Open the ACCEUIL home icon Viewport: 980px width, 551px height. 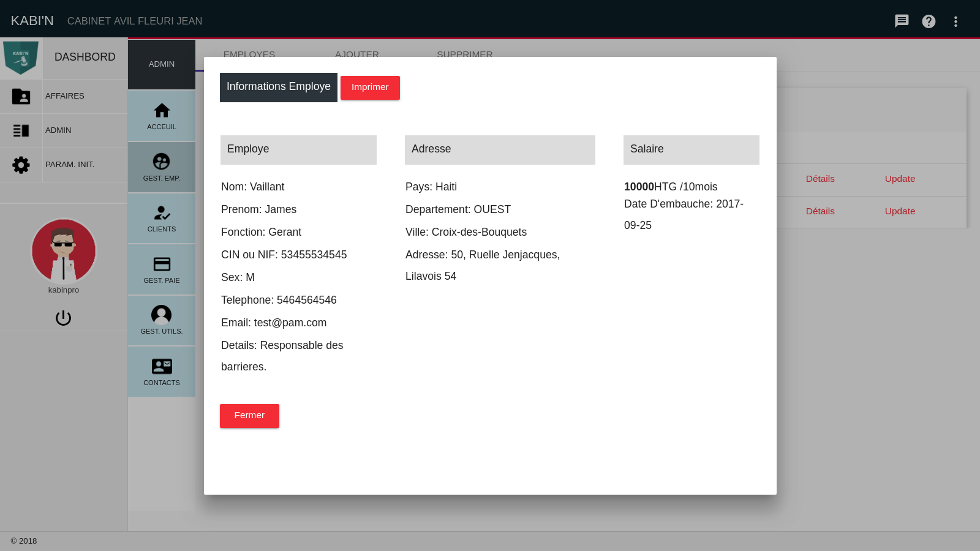pyautogui.click(x=162, y=111)
